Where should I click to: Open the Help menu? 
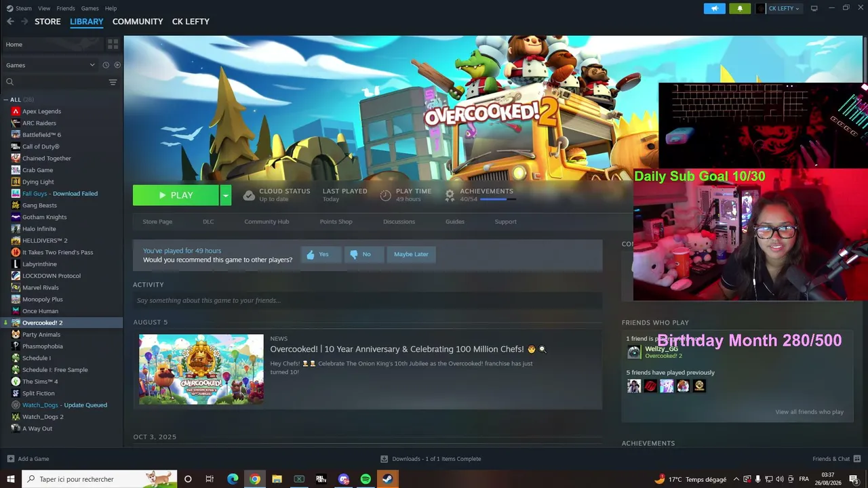click(111, 8)
